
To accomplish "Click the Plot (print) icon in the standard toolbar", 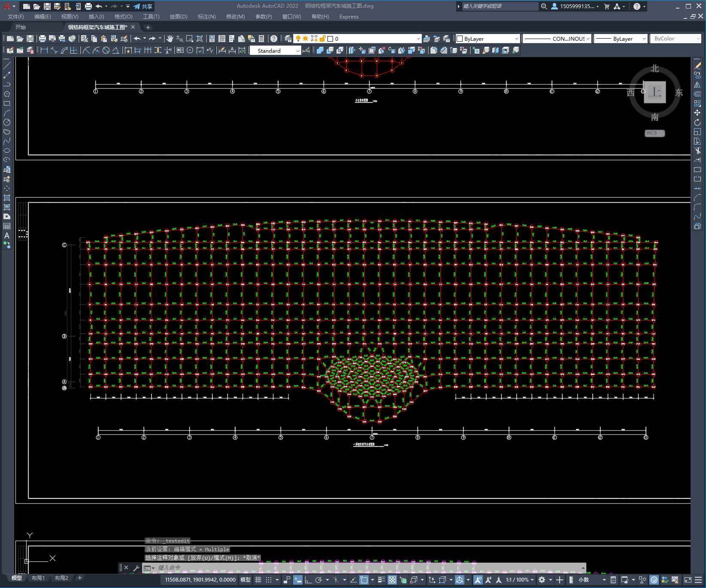I will point(42,39).
